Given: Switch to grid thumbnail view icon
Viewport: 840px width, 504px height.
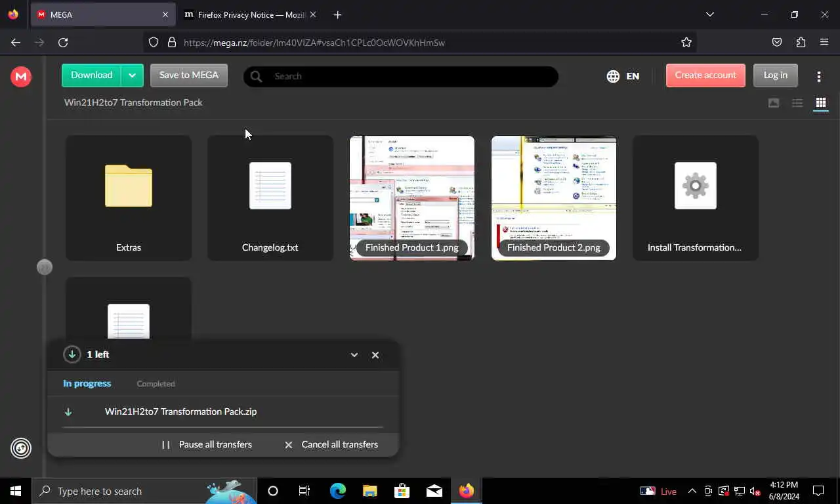Looking at the screenshot, I should [820, 103].
